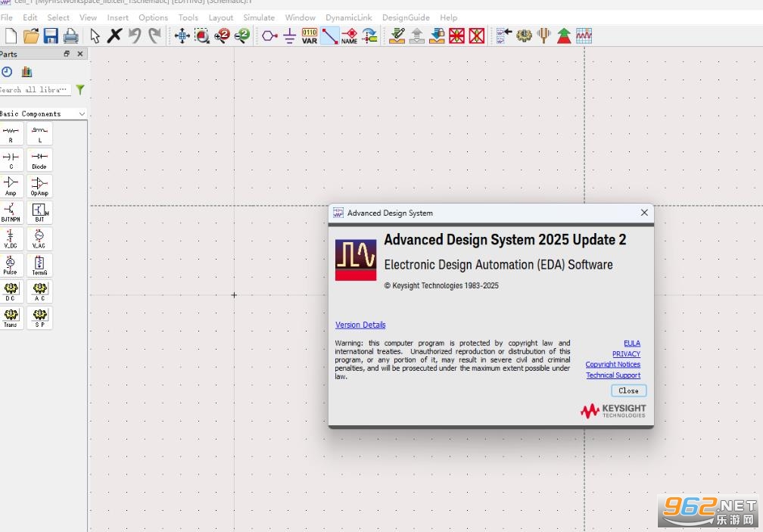This screenshot has height=532, width=763.
Task: Insert a port with the hexagon pin icon
Action: pyautogui.click(x=269, y=36)
